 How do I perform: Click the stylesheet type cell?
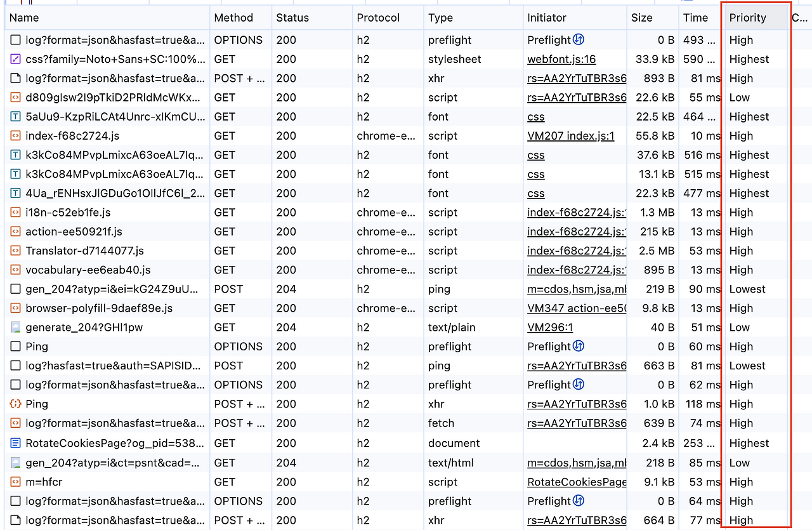455,59
